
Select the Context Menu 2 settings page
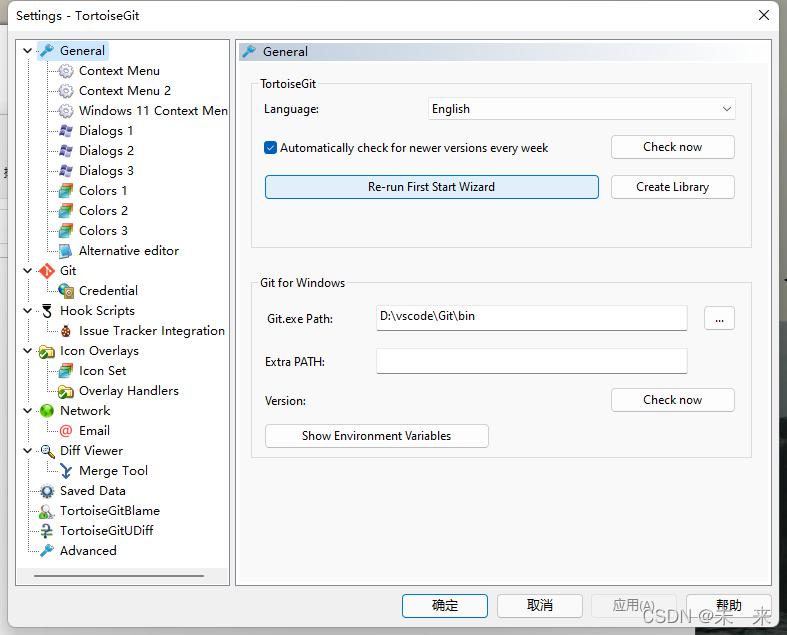click(125, 91)
